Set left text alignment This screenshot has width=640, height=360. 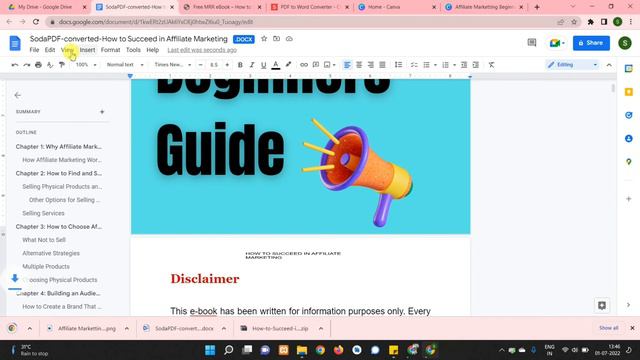point(347,65)
